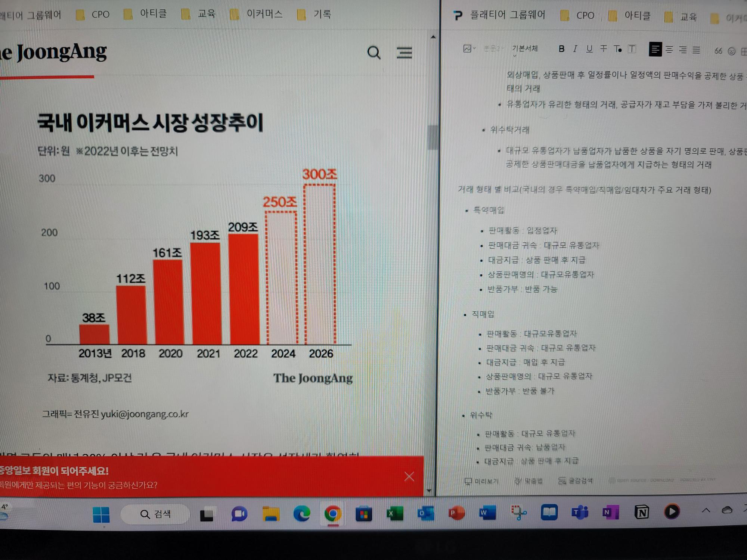Open text color picker icon
The height and width of the screenshot is (560, 747).
pyautogui.click(x=618, y=49)
